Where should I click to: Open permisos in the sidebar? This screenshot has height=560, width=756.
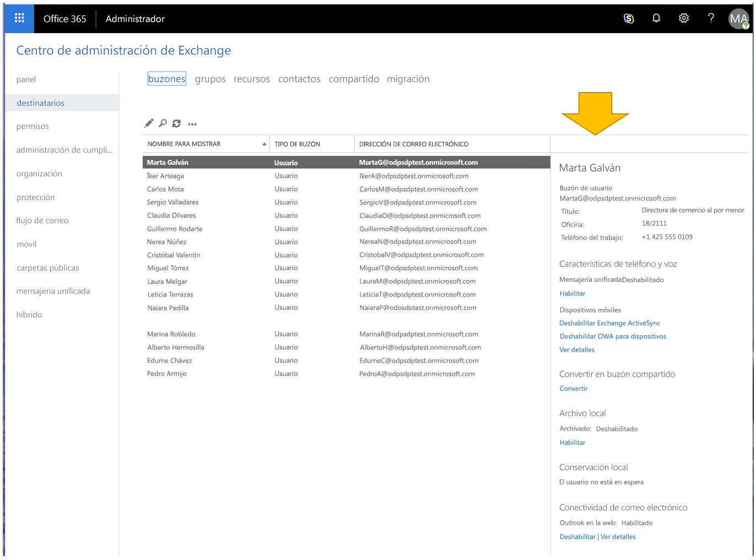pyautogui.click(x=33, y=126)
